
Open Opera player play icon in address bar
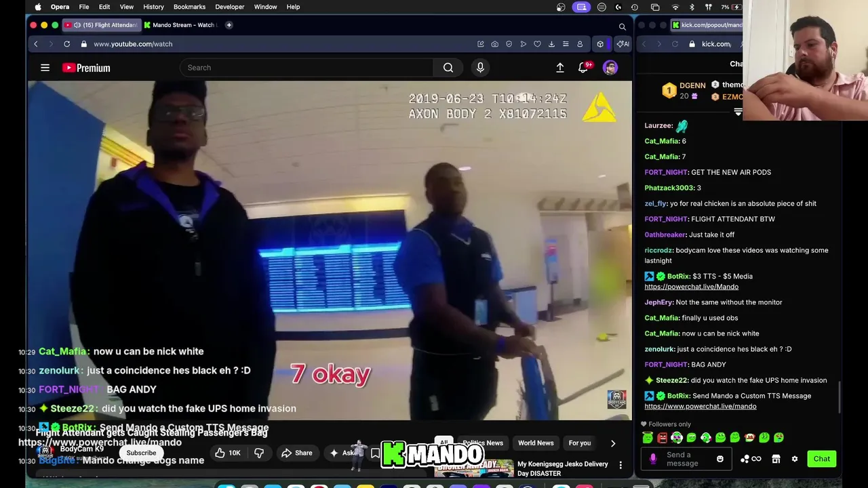coord(523,44)
